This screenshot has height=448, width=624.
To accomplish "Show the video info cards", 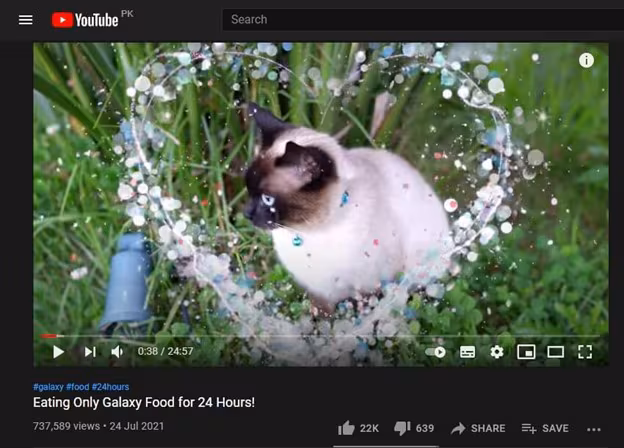I will point(586,60).
